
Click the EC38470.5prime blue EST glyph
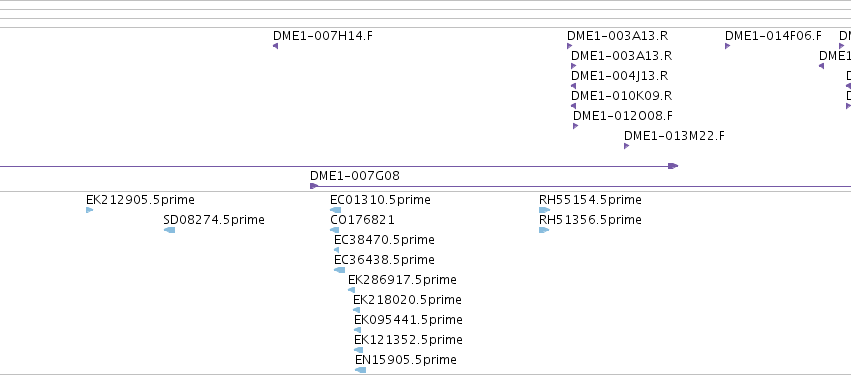(x=336, y=250)
